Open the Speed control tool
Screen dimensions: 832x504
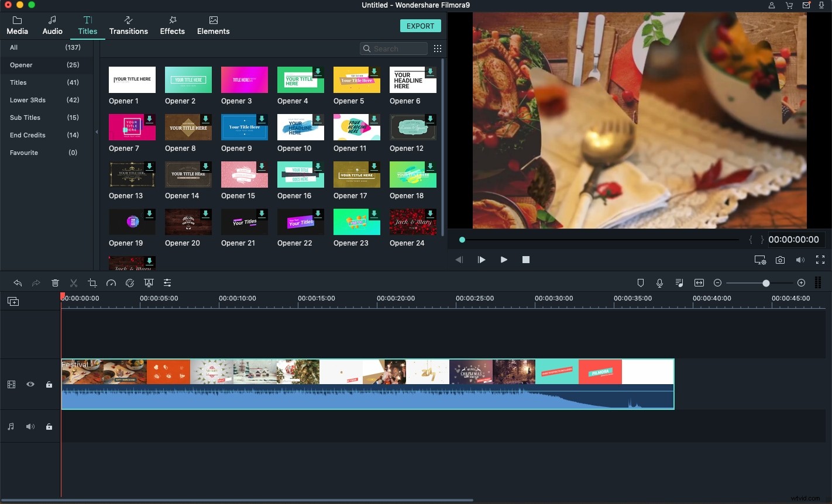pyautogui.click(x=111, y=282)
